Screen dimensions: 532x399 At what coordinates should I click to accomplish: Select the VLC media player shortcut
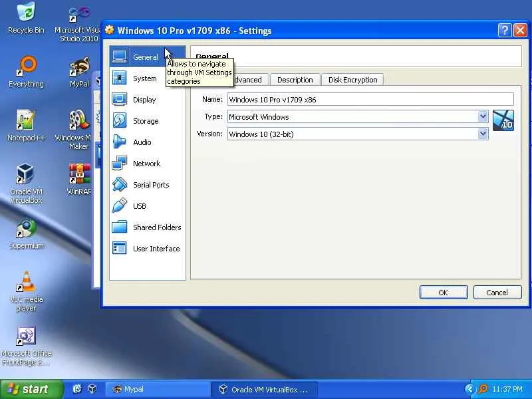click(x=26, y=291)
